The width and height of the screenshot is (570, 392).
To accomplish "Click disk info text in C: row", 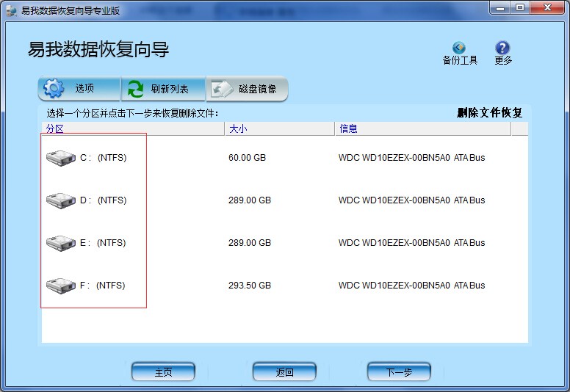I will click(x=411, y=158).
